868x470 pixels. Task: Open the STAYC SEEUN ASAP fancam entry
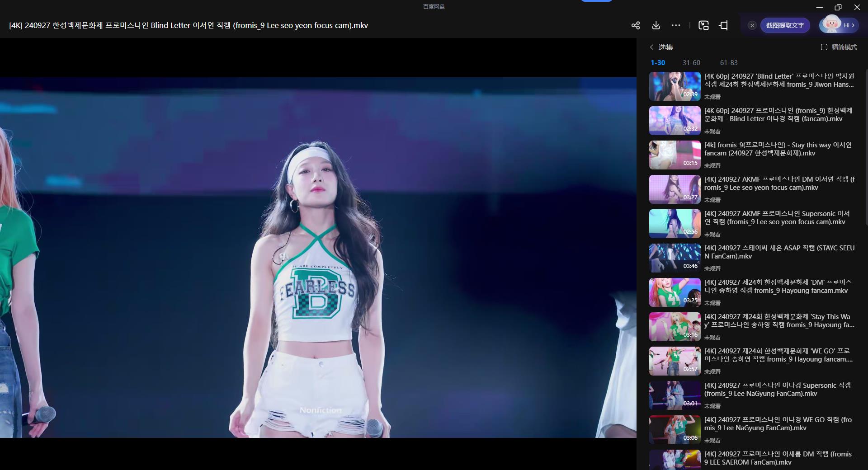[x=779, y=252]
